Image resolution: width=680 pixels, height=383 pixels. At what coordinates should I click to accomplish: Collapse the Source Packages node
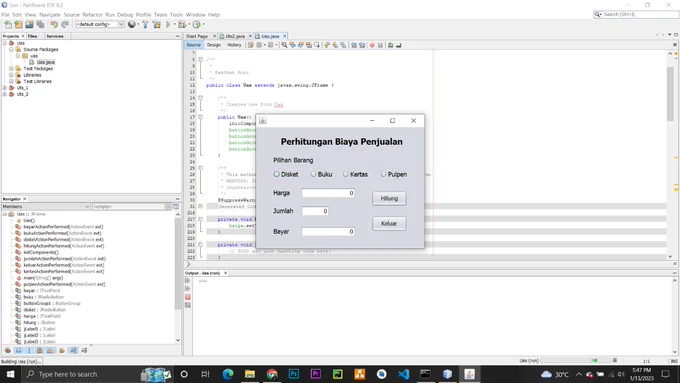click(11, 49)
